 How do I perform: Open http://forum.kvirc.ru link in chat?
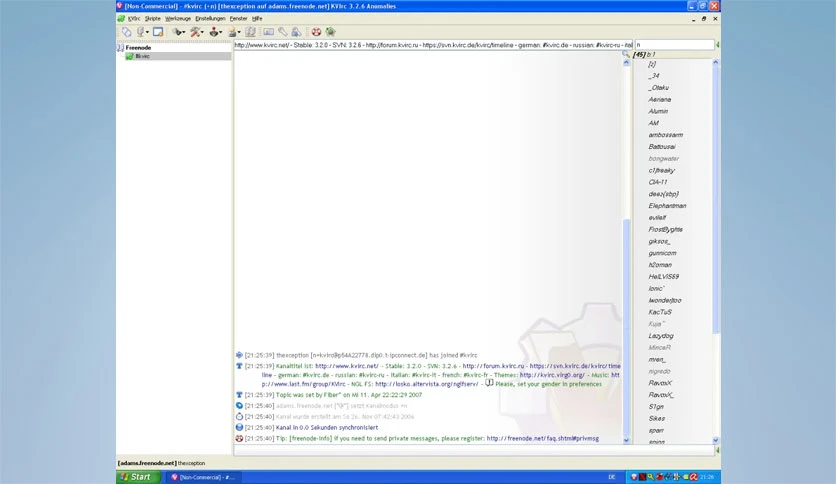click(493, 366)
